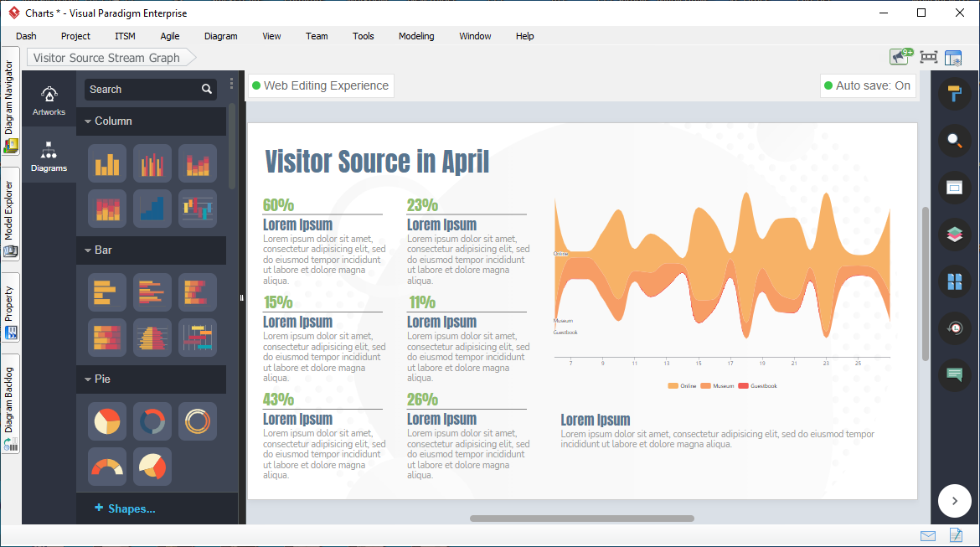
Task: Open the Agile menu
Action: point(170,36)
